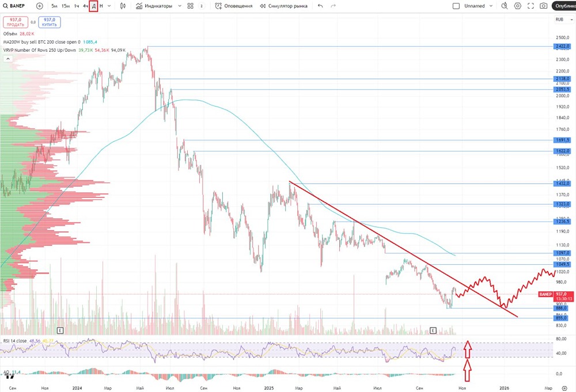Open Оповещения alerts
Image resolution: width=576 pixels, height=392 pixels.
pos(238,6)
